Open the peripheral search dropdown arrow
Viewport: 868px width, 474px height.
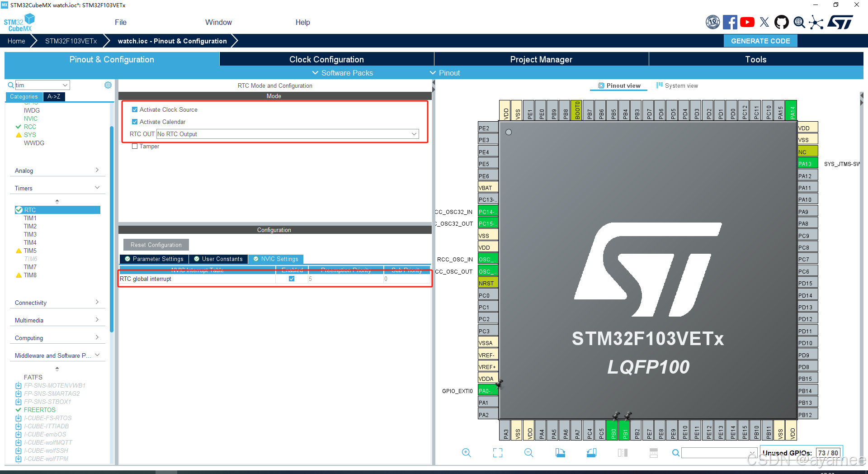pyautogui.click(x=65, y=85)
